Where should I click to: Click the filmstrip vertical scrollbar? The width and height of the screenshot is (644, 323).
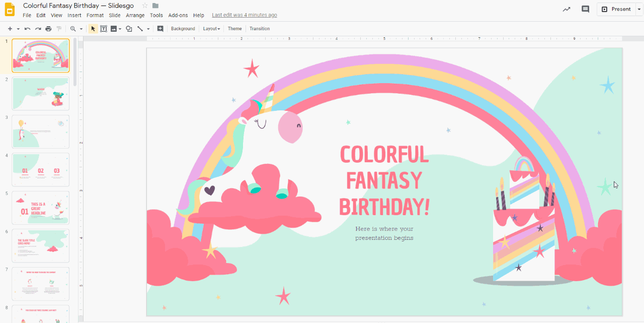(75, 61)
